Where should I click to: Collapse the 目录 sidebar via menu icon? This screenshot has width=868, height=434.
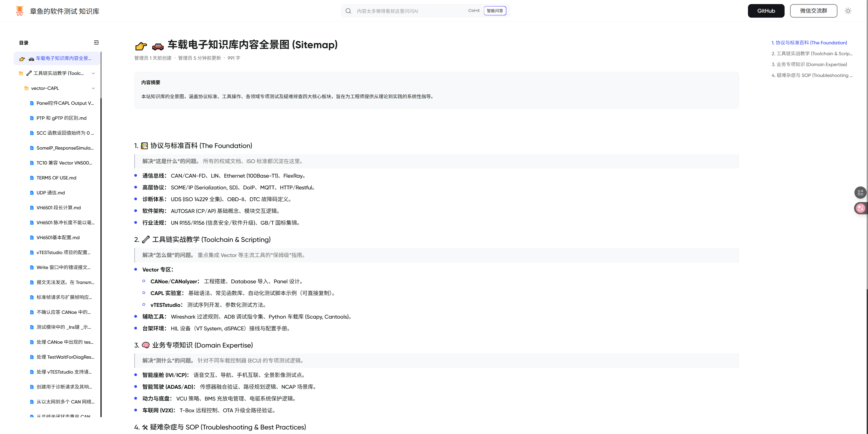click(x=96, y=43)
